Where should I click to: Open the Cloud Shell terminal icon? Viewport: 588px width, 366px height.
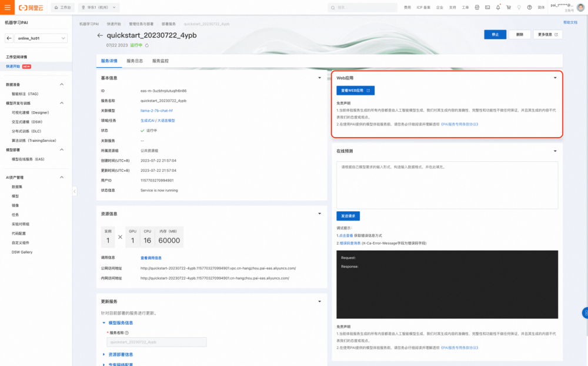coord(487,7)
